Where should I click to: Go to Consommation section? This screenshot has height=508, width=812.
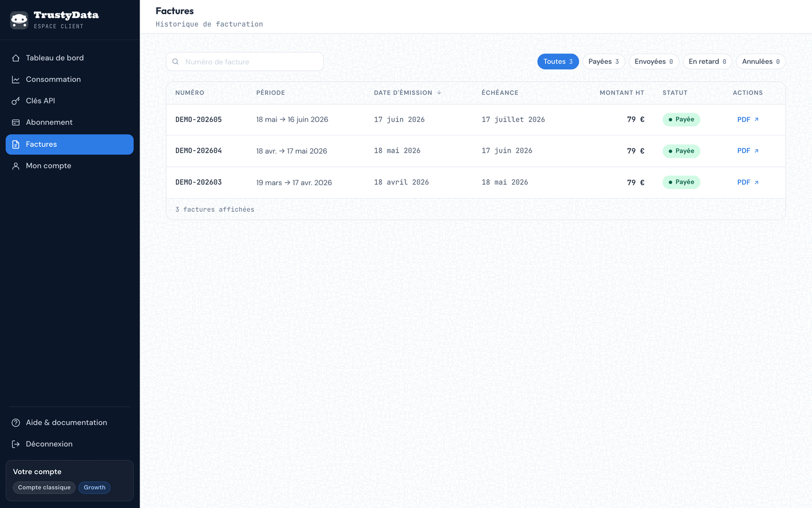click(69, 80)
